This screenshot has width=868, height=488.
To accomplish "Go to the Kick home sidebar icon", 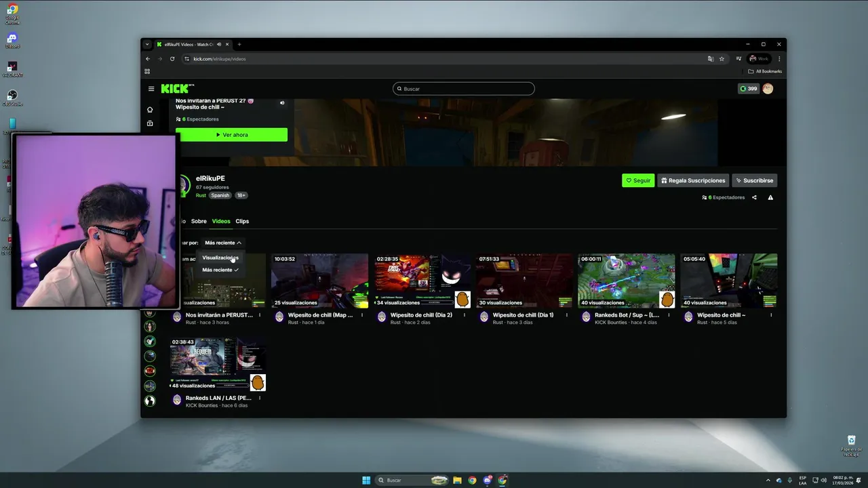I will (x=150, y=109).
